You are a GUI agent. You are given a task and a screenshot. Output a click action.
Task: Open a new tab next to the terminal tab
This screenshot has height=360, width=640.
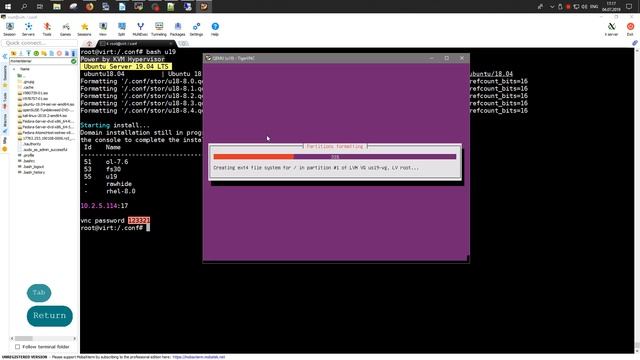pos(184,43)
